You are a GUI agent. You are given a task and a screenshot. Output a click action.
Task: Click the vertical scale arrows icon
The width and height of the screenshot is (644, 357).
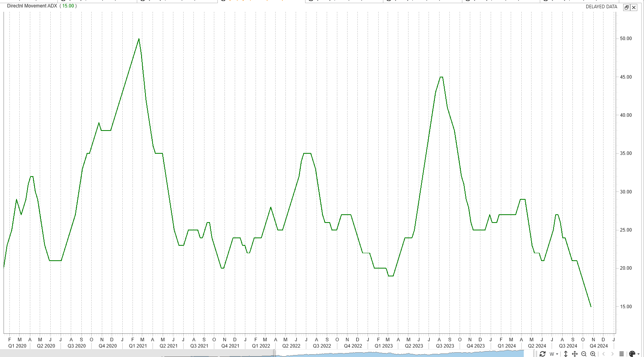click(566, 354)
